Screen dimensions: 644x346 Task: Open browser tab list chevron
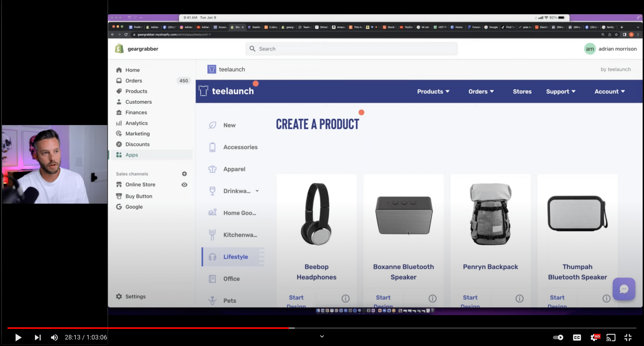[x=638, y=27]
